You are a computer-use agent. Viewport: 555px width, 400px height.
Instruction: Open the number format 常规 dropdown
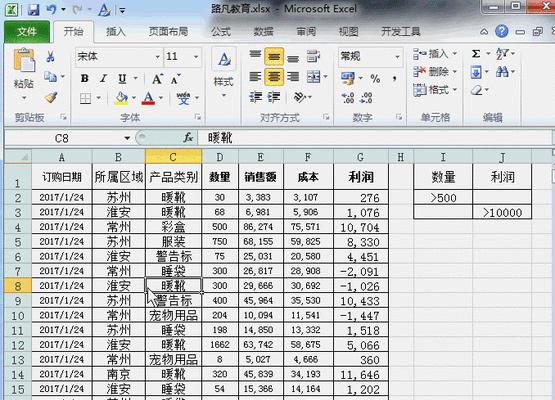click(x=397, y=57)
